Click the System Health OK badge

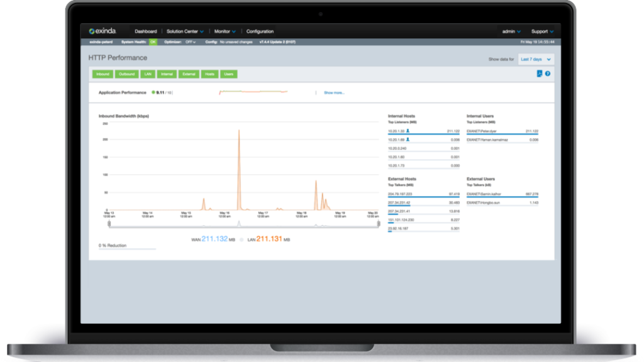(153, 42)
